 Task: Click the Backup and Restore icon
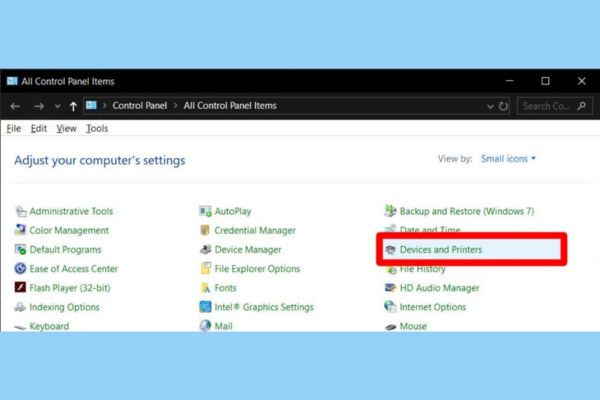tap(390, 211)
